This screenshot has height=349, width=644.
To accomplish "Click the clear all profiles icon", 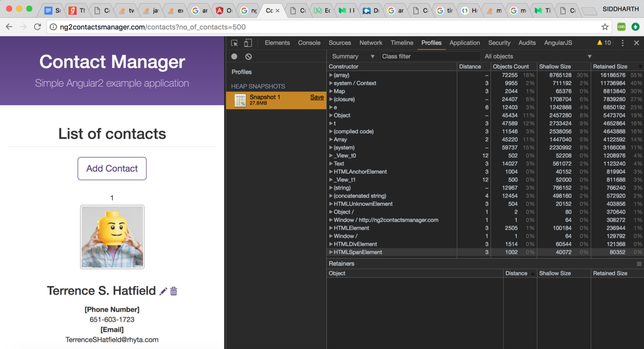I will pos(249,57).
